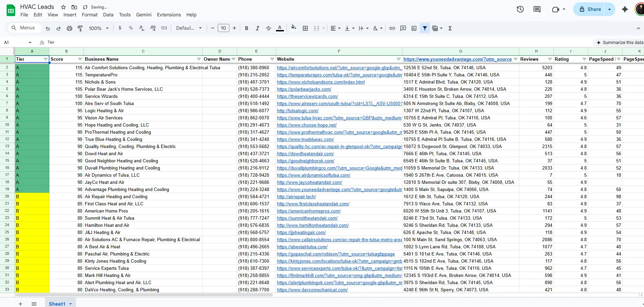Screen dimensions: 644x307
Task: Decrease font size minus button
Action: [213, 28]
